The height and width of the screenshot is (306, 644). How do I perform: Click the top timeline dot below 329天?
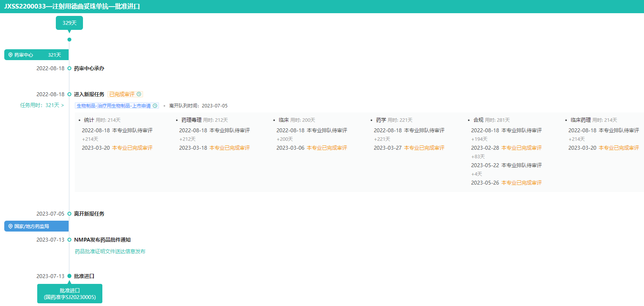69,40
